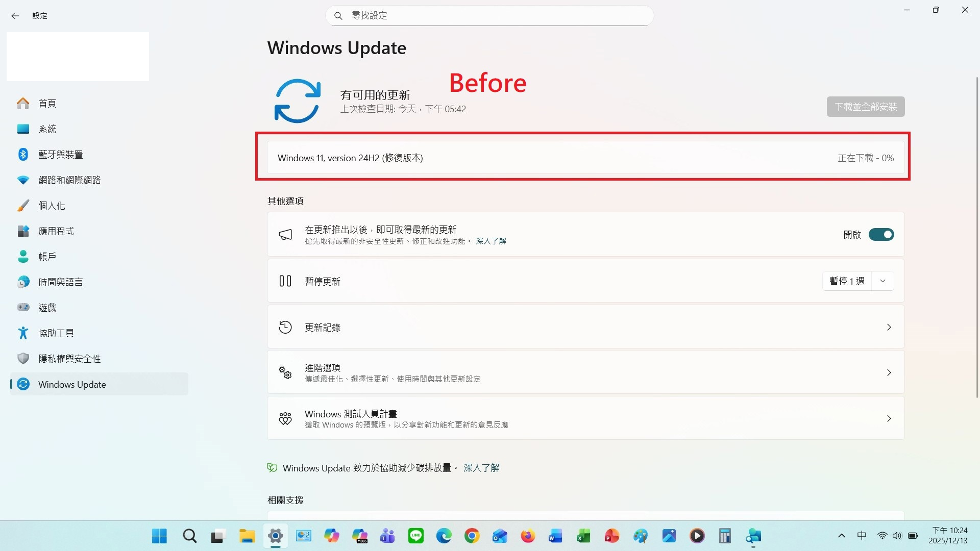Image resolution: width=980 pixels, height=551 pixels.
Task: Open Google Chrome from the taskbar
Action: tap(472, 536)
